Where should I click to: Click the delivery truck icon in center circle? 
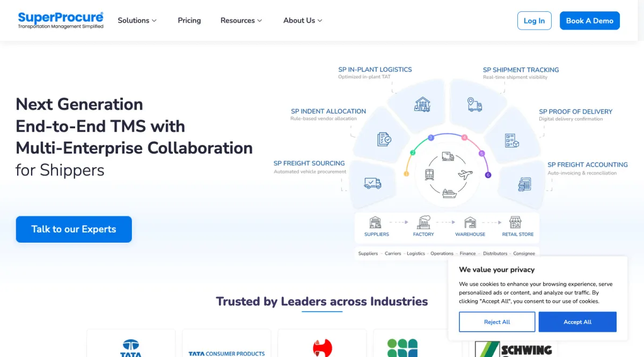(x=448, y=156)
